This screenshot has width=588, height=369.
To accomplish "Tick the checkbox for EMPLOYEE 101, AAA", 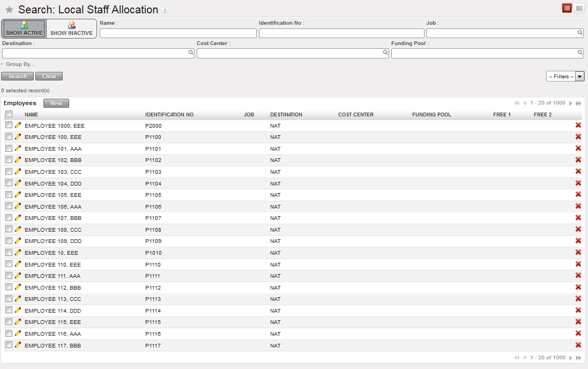I will coord(9,148).
